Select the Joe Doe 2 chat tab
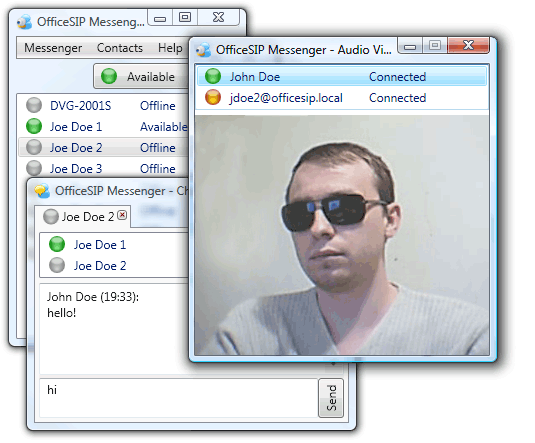Screen dimensions: 535x443 click(82, 217)
